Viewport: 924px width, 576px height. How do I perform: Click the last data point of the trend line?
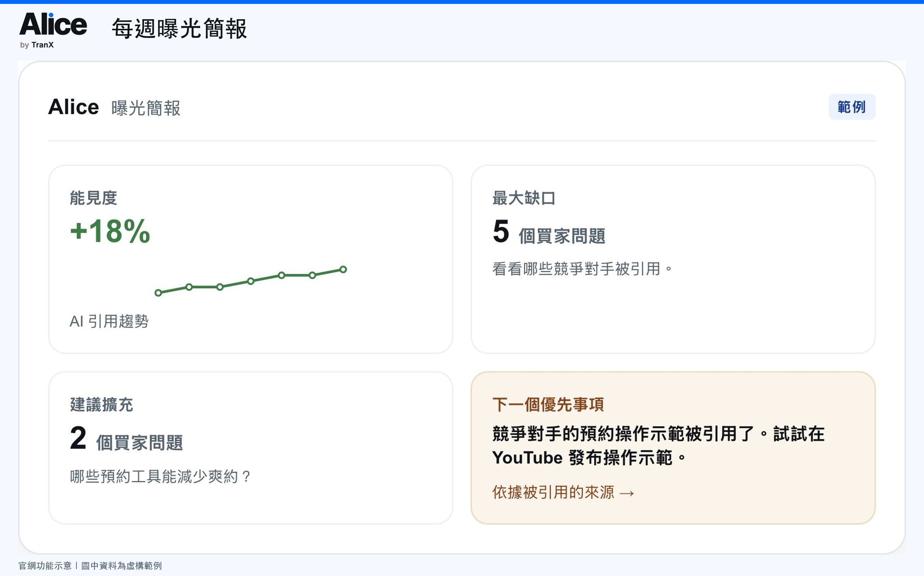(343, 269)
